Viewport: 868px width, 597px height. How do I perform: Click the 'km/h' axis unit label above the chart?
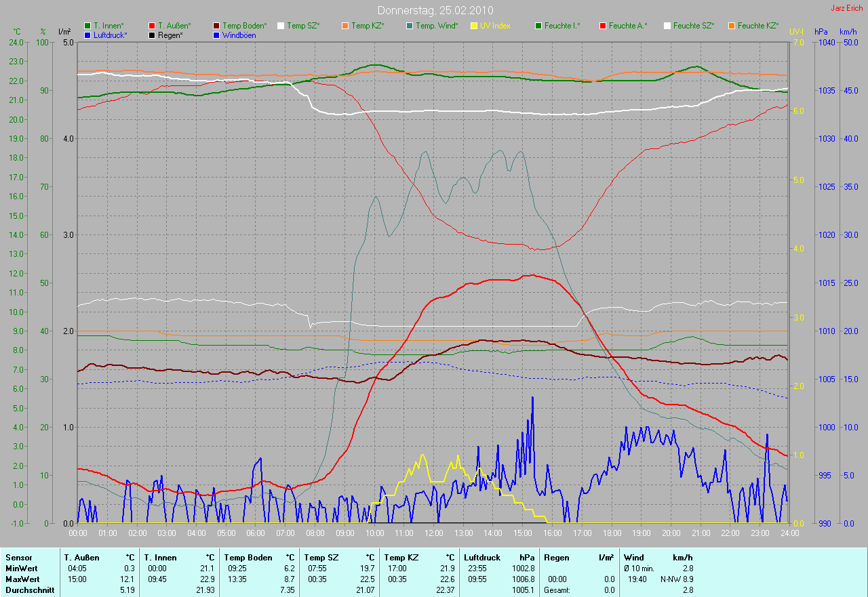848,32
